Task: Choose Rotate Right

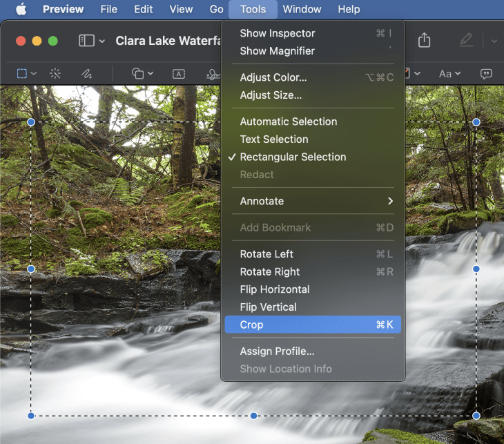Action: pyautogui.click(x=313, y=271)
